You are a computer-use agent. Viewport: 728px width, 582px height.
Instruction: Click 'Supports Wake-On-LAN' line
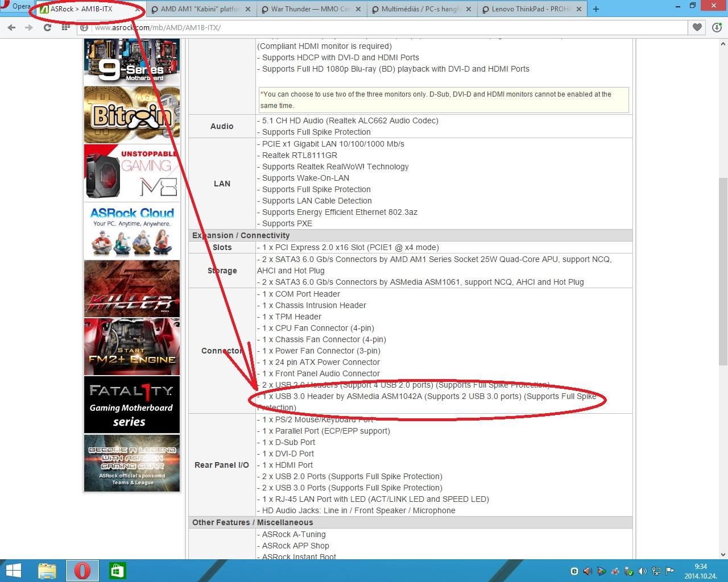tap(303, 178)
